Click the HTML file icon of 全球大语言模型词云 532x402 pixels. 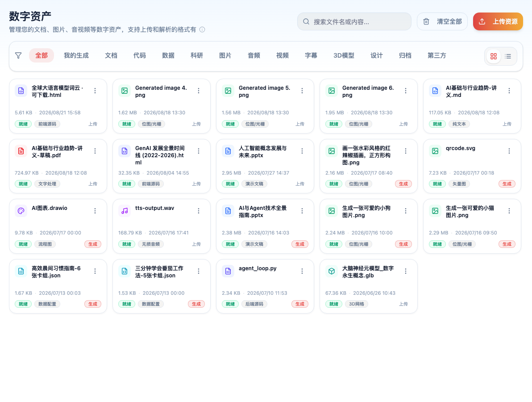[21, 91]
